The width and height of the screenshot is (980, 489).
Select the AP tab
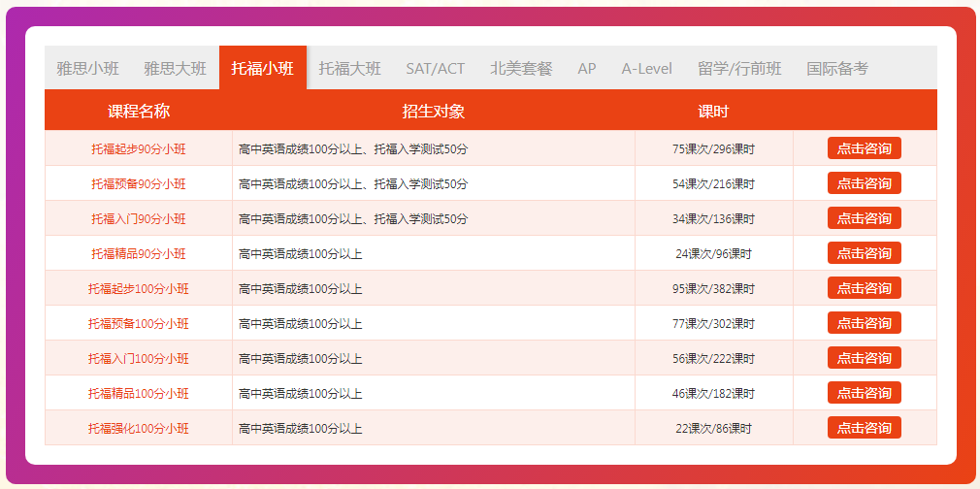[x=587, y=68]
